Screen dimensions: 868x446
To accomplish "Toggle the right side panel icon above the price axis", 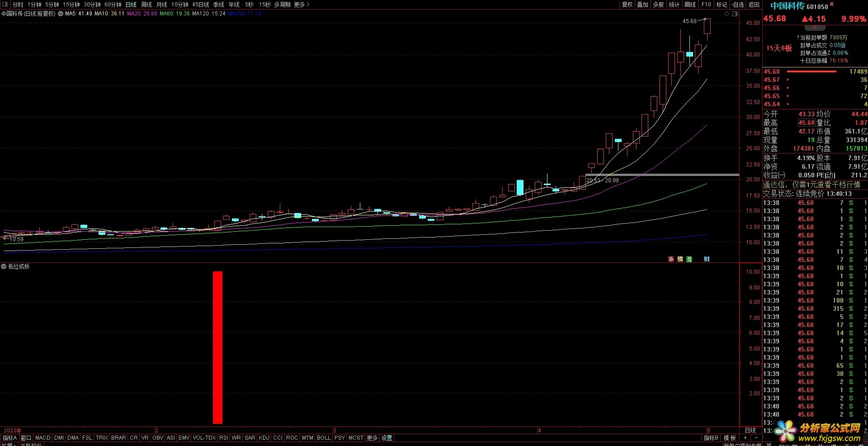I will click(x=735, y=14).
